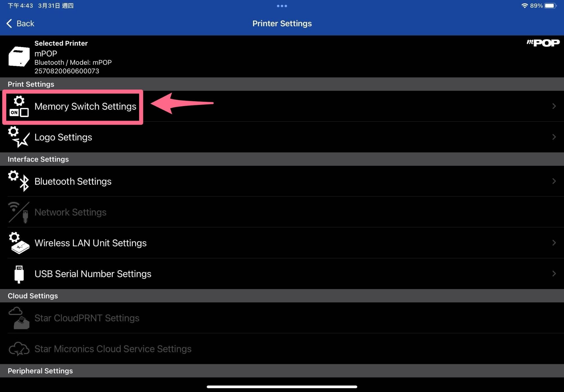Tap the printer serial number 2570820060600073
Image resolution: width=564 pixels, height=392 pixels.
[67, 71]
